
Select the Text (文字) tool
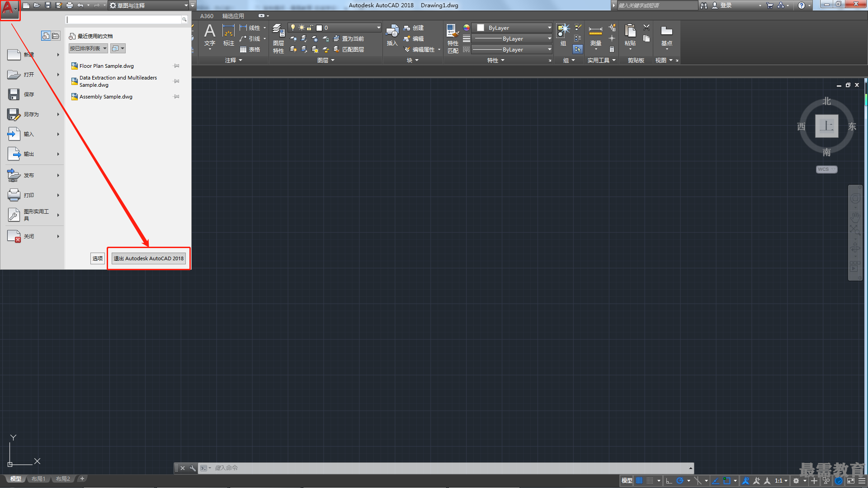pos(210,36)
